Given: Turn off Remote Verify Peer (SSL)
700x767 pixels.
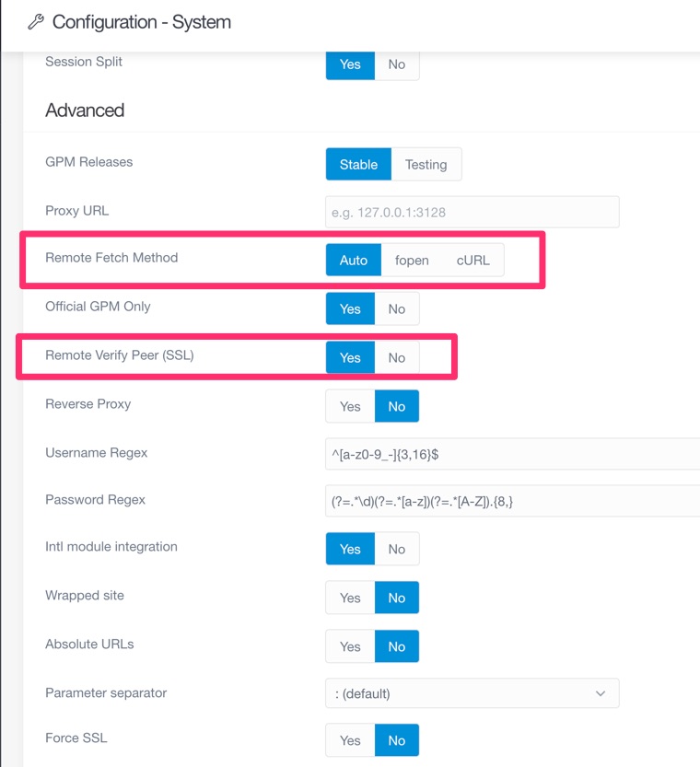Looking at the screenshot, I should (396, 357).
